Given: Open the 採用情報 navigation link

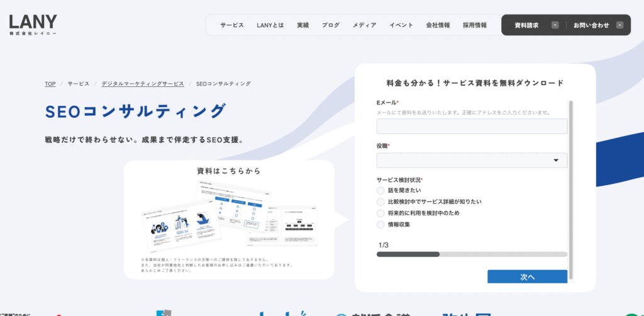Looking at the screenshot, I should coord(475,25).
